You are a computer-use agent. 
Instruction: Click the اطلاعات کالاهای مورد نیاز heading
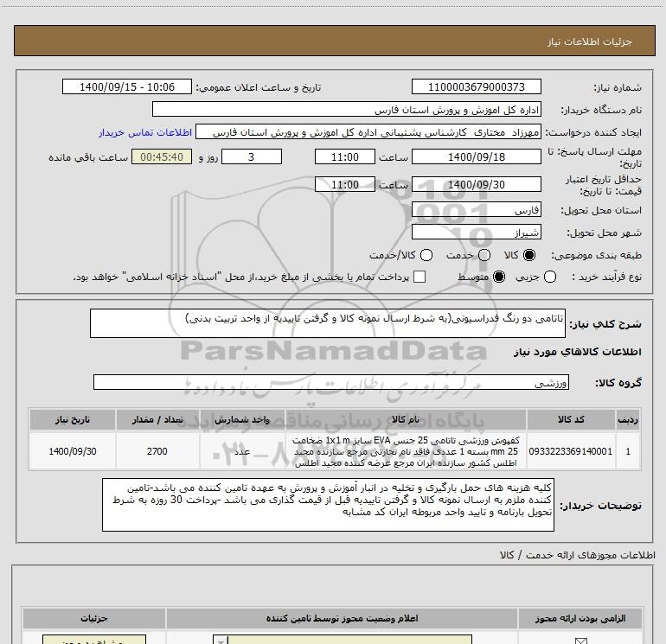[x=577, y=352]
